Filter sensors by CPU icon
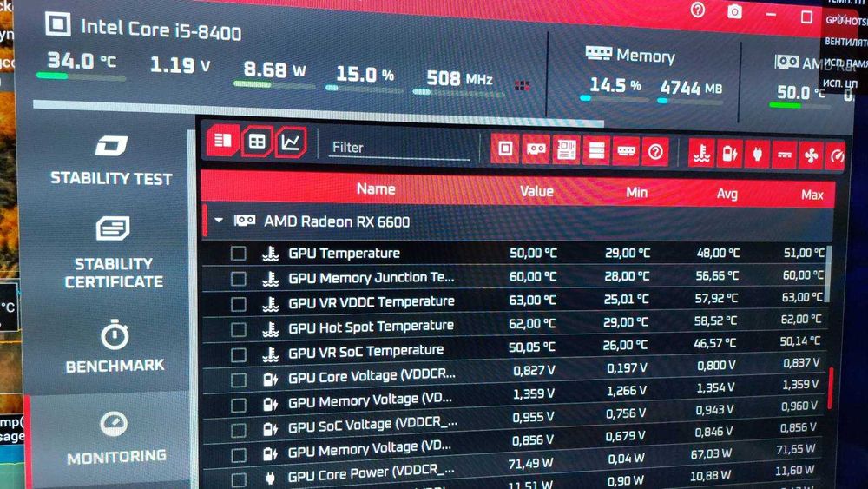Image resolution: width=868 pixels, height=489 pixels. click(505, 149)
